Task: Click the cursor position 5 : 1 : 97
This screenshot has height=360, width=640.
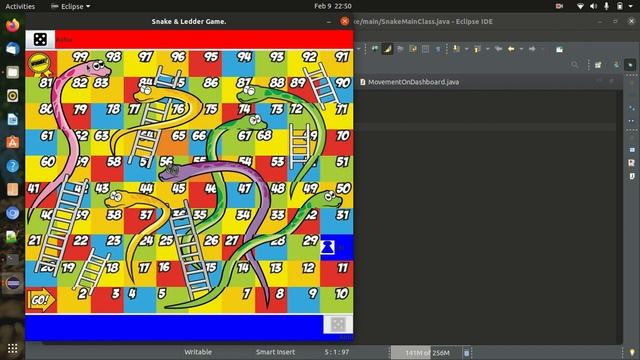Action: click(337, 352)
